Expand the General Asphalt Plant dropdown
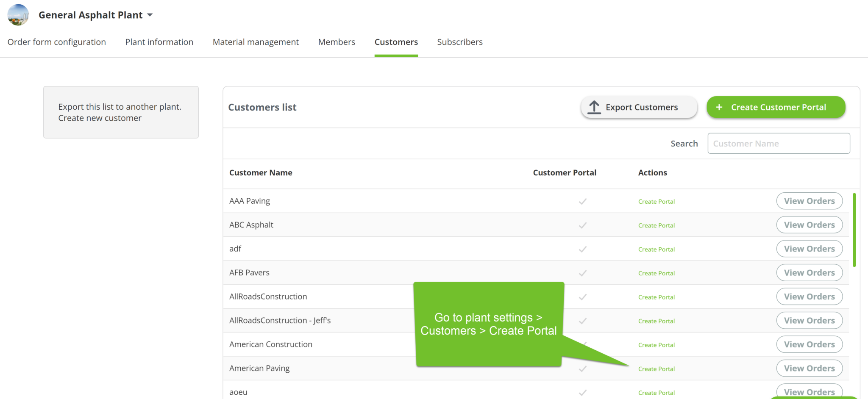 150,15
